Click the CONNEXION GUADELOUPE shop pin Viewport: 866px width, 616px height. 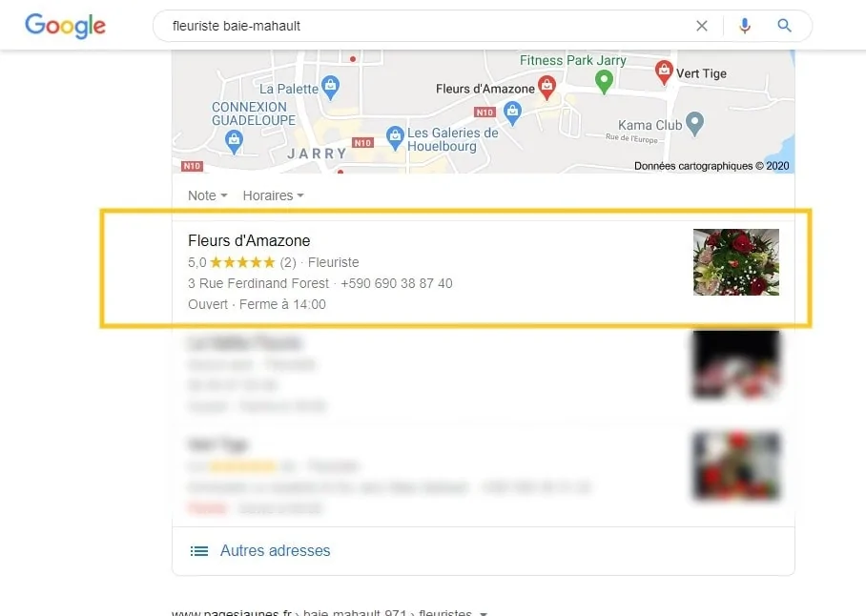[235, 141]
